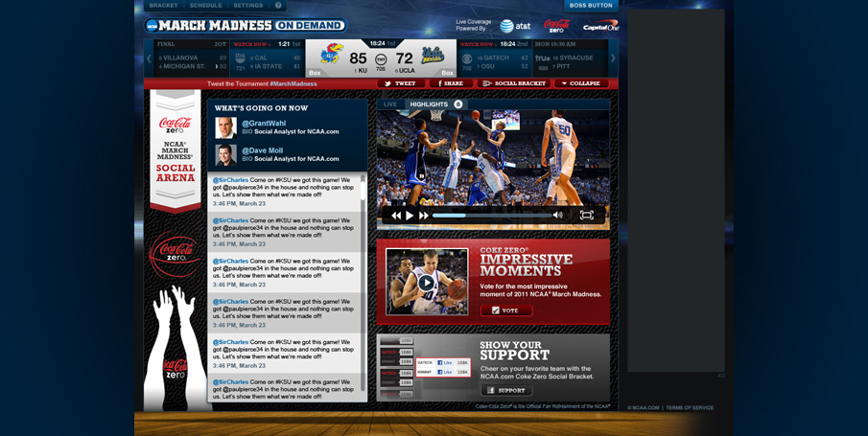868x436 pixels.
Task: Click @Dave Moll profile photo
Action: click(225, 155)
